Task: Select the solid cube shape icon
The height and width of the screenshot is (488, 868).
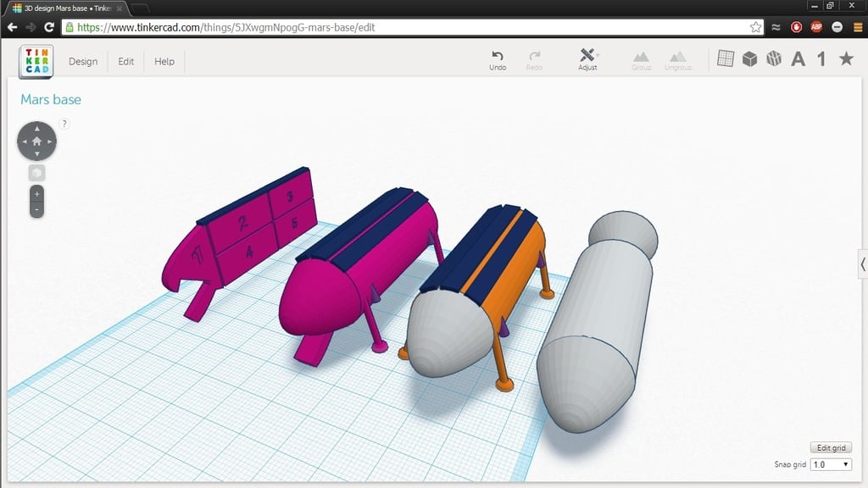Action: click(749, 58)
